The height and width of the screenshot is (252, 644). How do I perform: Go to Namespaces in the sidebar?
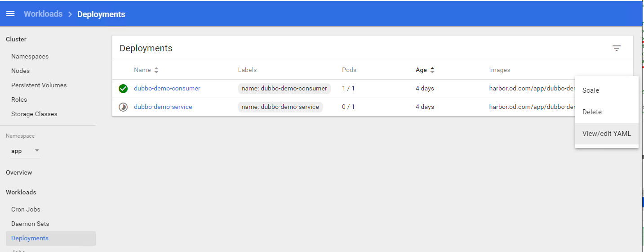[30, 57]
